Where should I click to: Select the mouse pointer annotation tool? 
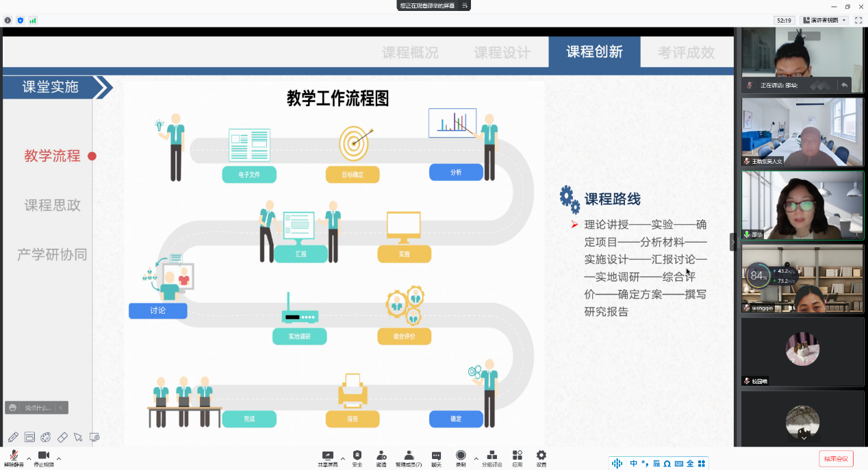coord(78,437)
